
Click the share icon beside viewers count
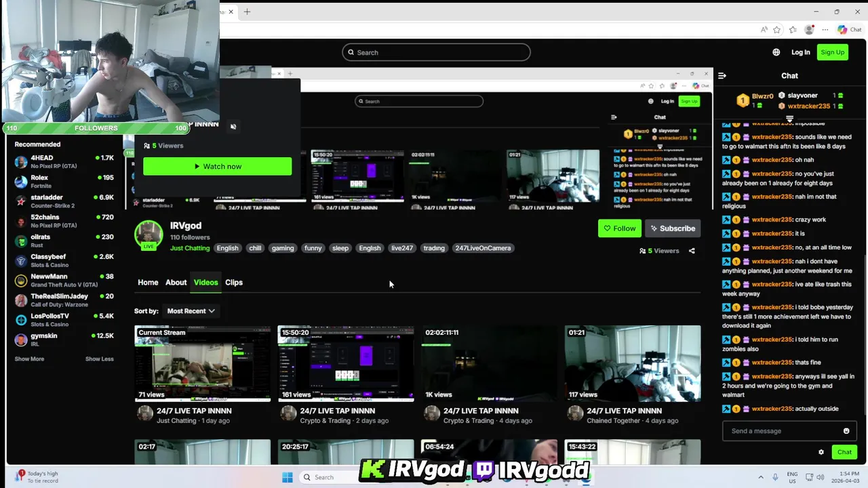(x=692, y=251)
